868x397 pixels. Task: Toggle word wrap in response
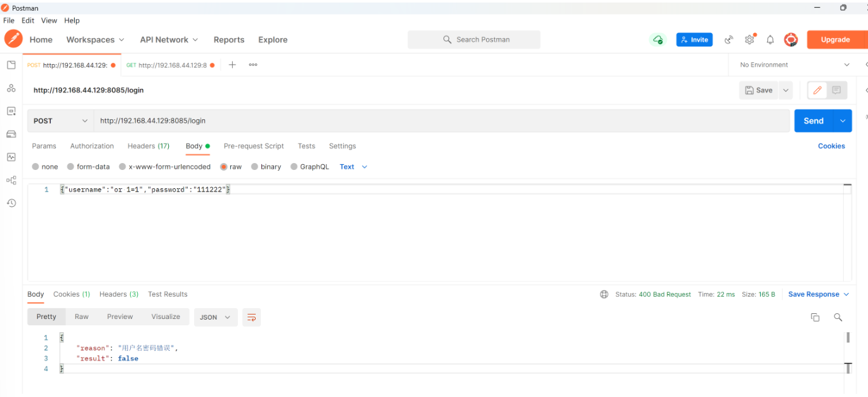[x=251, y=317]
